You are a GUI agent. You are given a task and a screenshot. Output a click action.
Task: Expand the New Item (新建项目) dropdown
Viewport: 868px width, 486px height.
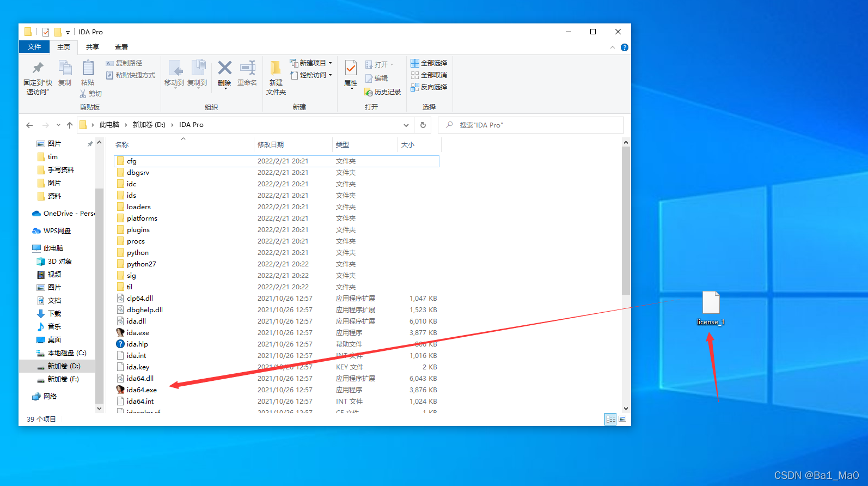(x=330, y=63)
